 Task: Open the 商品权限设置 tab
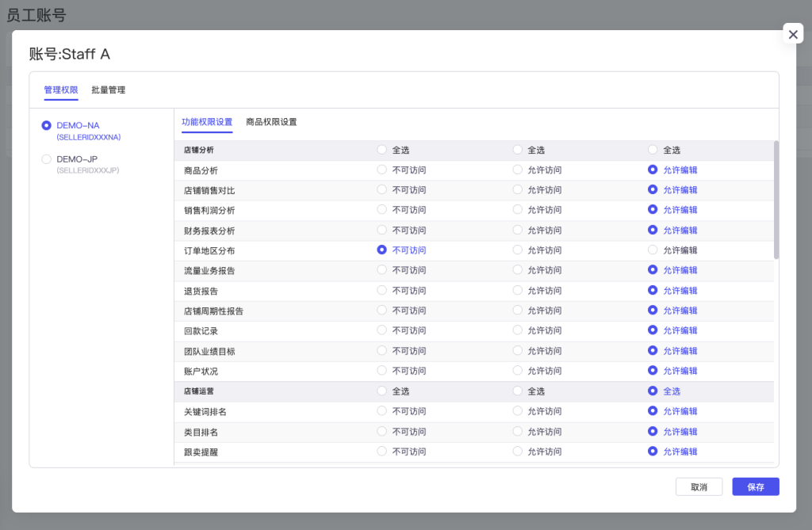coord(271,122)
